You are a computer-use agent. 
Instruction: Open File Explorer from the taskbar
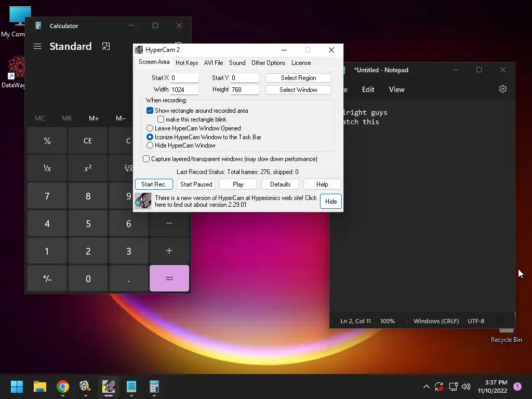(x=39, y=387)
